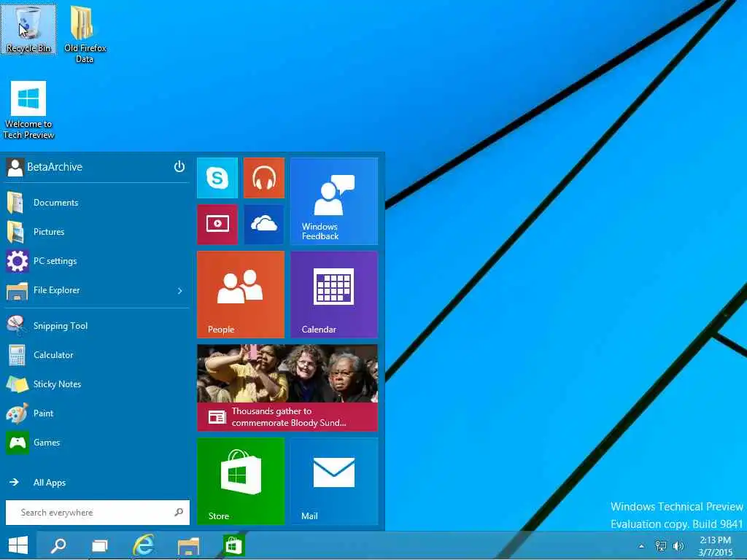Open BetaArchive user account menu
This screenshot has width=747, height=560.
point(44,167)
